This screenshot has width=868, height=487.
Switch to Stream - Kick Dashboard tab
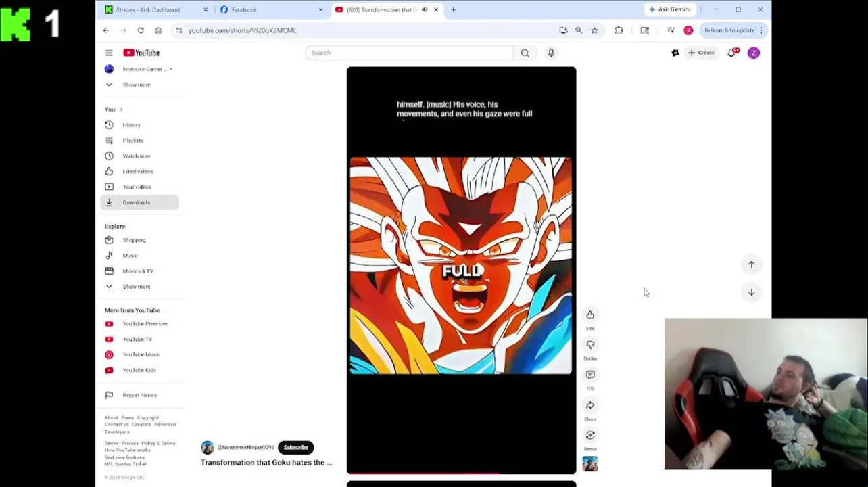(154, 9)
